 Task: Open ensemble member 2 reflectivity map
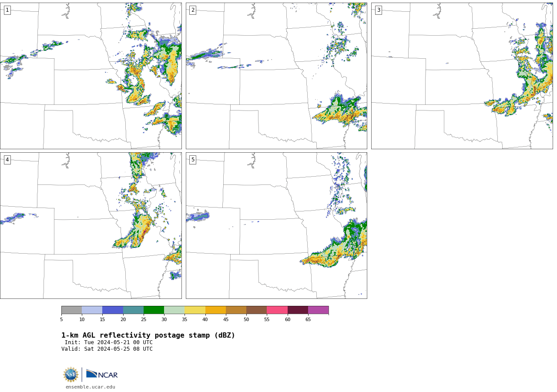pyautogui.click(x=276, y=76)
